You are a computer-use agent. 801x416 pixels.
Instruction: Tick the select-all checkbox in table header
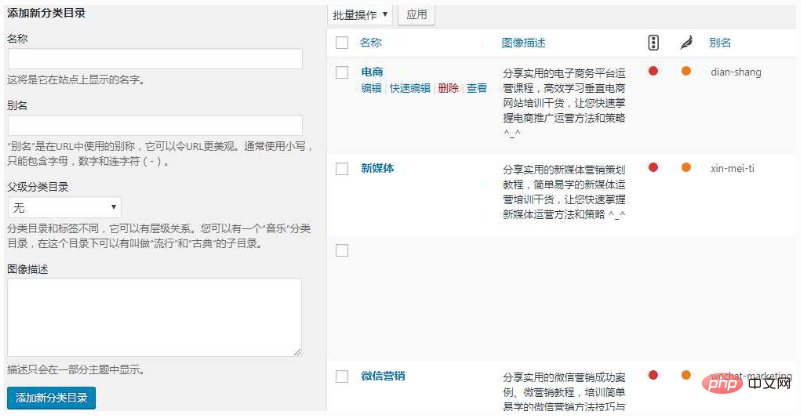click(x=342, y=43)
